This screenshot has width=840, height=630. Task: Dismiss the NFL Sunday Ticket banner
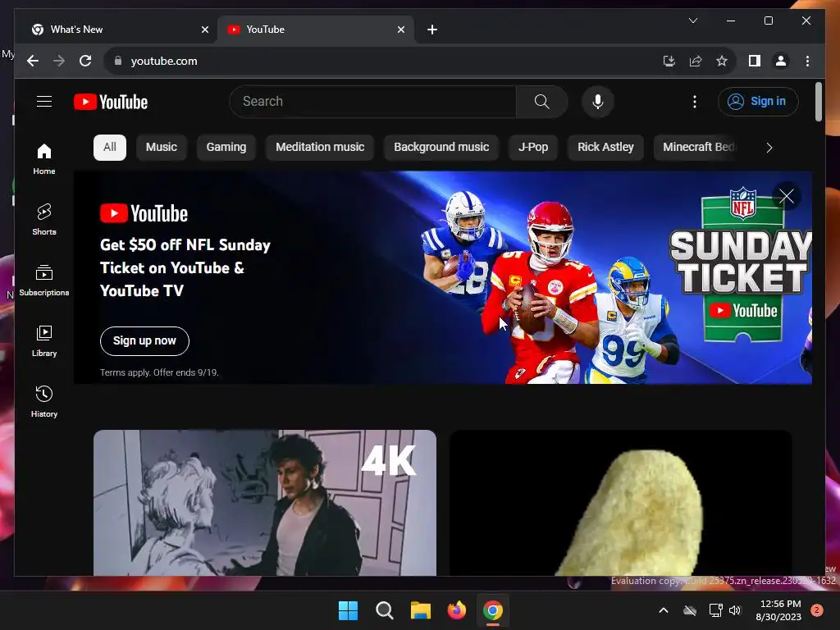(x=787, y=197)
